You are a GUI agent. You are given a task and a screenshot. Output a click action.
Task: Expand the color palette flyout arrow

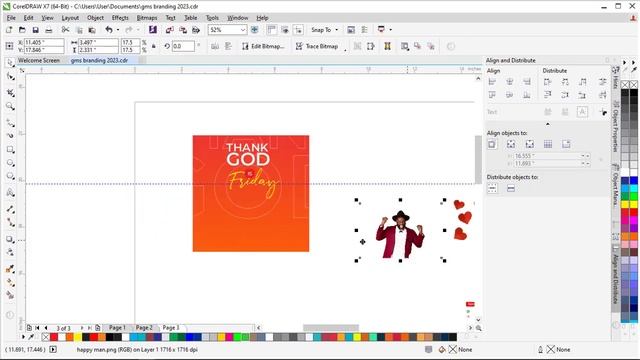[x=23, y=337]
